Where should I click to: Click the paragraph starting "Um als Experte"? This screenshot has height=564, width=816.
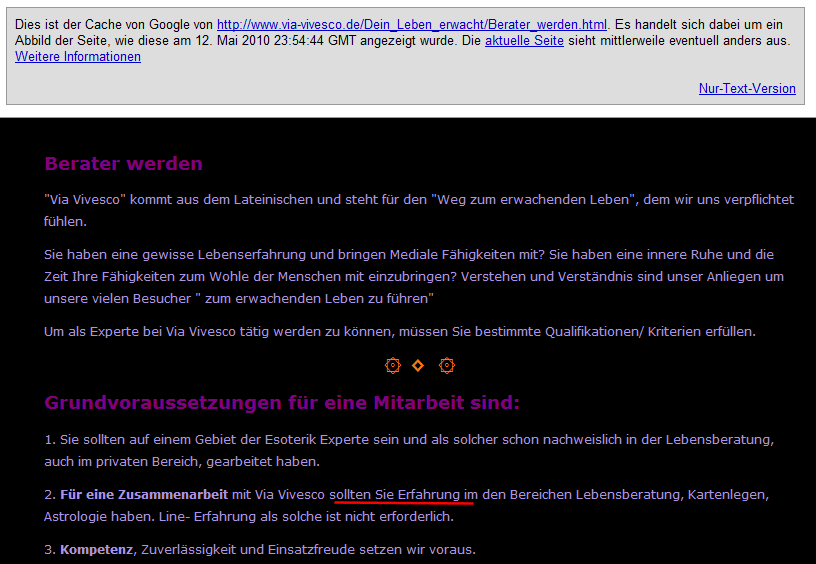coord(400,332)
